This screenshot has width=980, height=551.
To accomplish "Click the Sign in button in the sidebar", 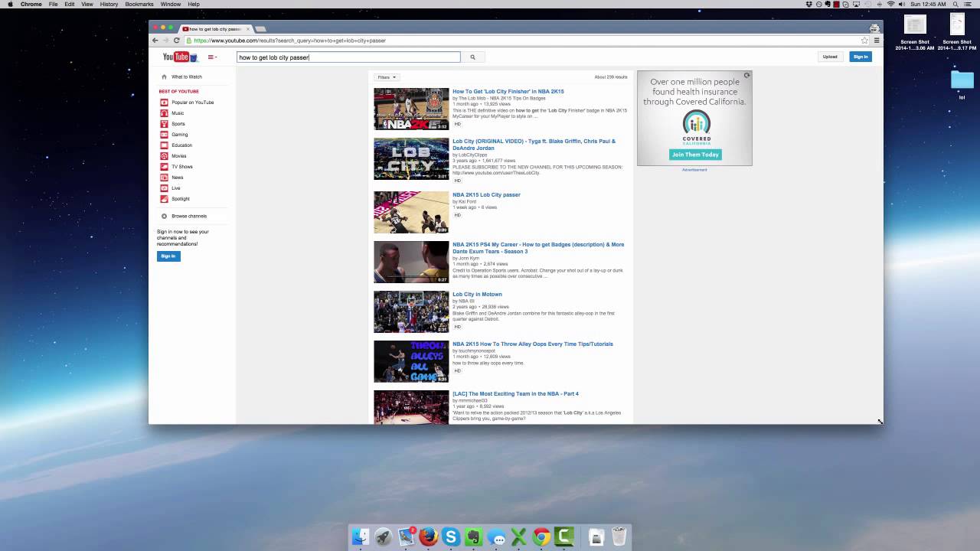I will coord(168,256).
